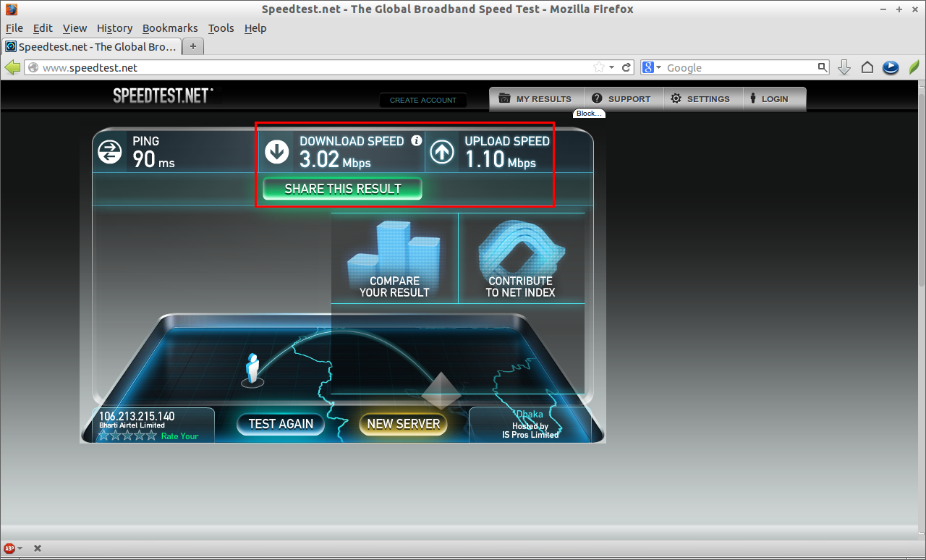926x560 pixels.
Task: Click the download arrow circle icon
Action: coord(277,151)
